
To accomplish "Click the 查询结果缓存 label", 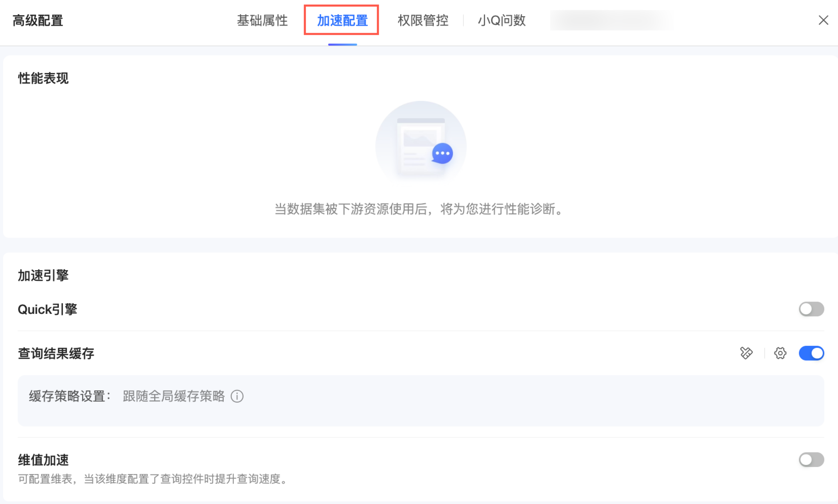I will (56, 353).
